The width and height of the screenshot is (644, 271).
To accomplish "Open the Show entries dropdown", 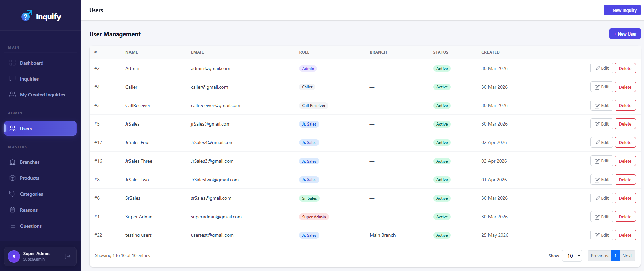I will tap(572, 256).
